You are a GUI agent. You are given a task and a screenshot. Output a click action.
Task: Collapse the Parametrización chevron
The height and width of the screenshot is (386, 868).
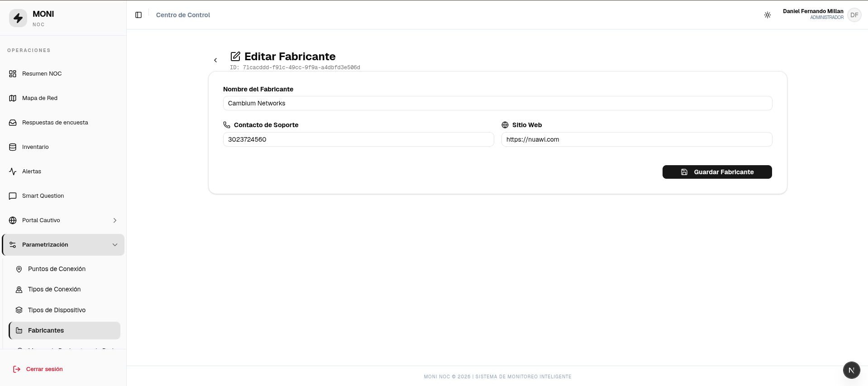115,245
